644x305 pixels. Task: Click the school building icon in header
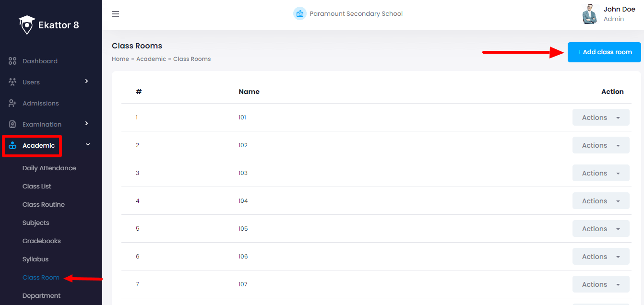[300, 13]
